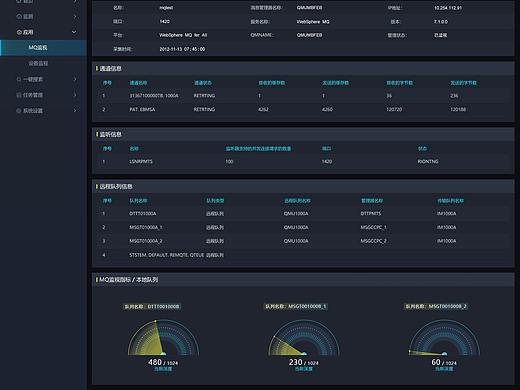This screenshot has width=520, height=390.
Task: Click the '230' depth reading
Action: [296, 362]
